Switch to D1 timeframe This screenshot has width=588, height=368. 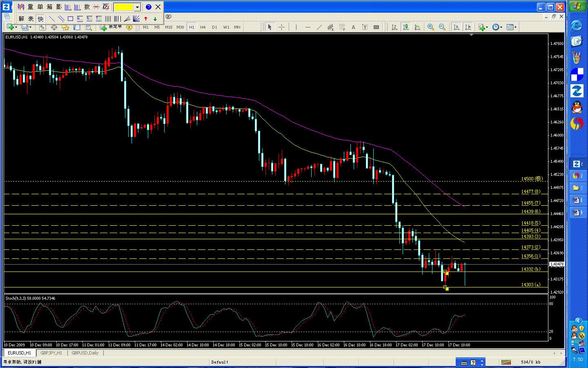click(x=214, y=27)
